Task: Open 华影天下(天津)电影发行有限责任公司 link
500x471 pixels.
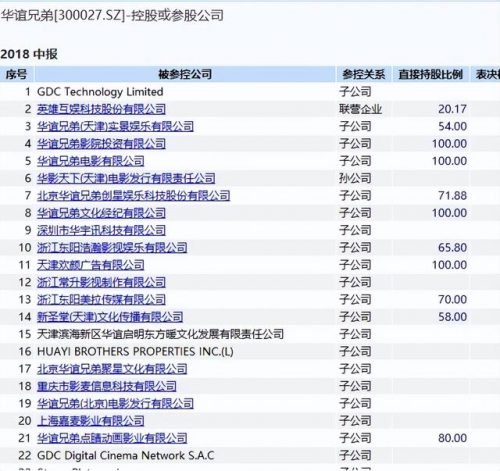Action: (126, 178)
